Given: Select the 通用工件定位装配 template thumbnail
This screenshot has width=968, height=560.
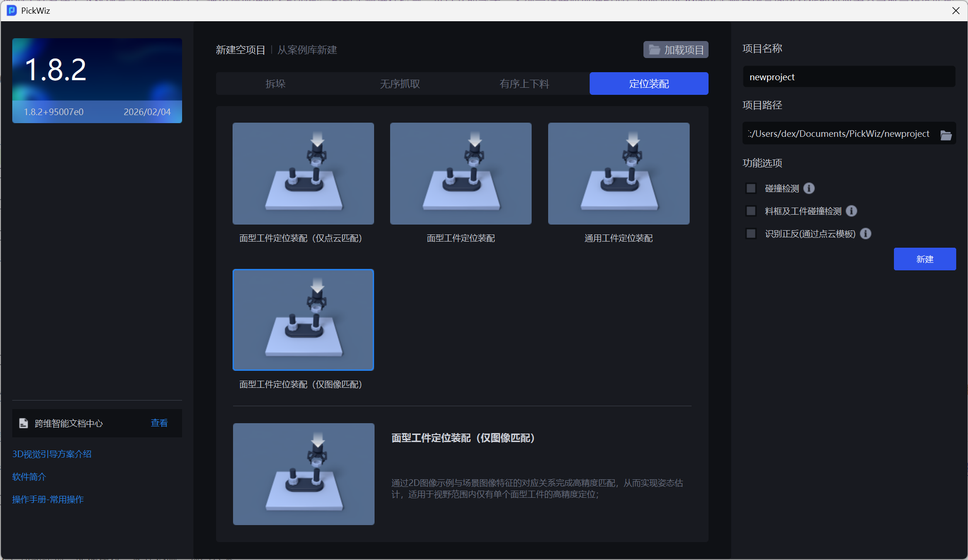Looking at the screenshot, I should point(618,174).
